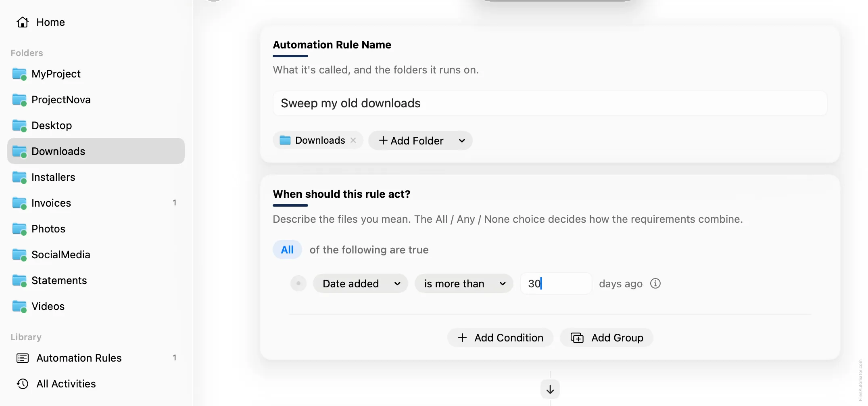Go to Home in the sidebar
The width and height of the screenshot is (868, 406).
(40, 22)
